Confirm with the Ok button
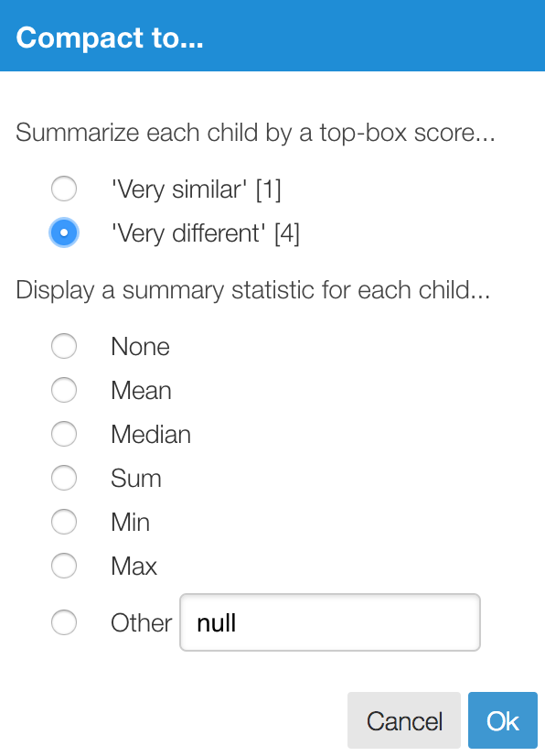This screenshot has height=756, width=545. (x=503, y=720)
